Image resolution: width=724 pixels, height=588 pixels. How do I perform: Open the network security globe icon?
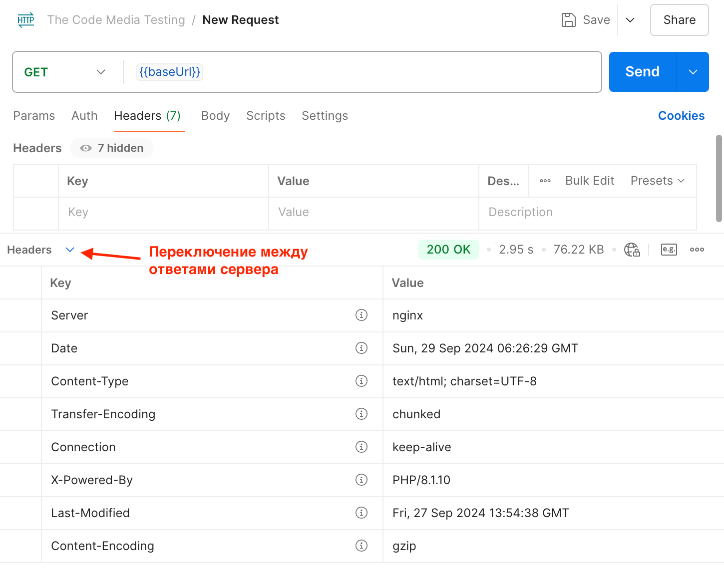[x=632, y=250]
